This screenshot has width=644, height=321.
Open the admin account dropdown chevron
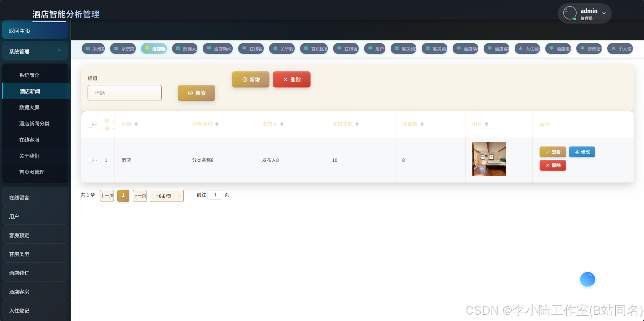(x=604, y=13)
